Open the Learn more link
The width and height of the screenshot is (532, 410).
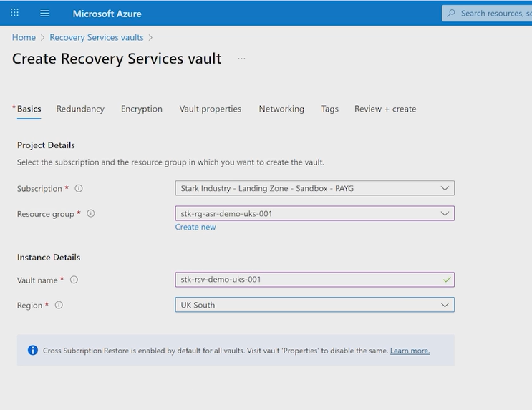pos(410,351)
